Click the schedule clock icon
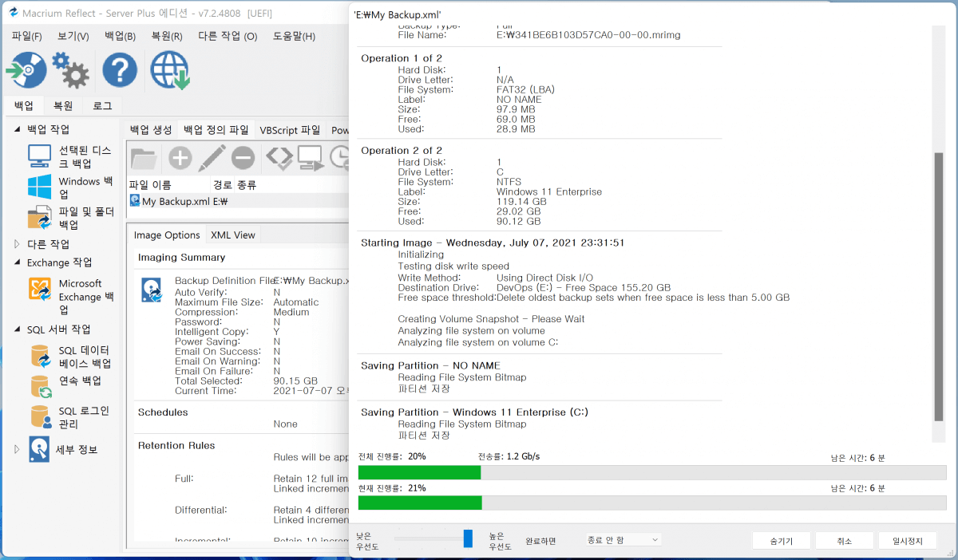The width and height of the screenshot is (958, 560). click(x=339, y=158)
